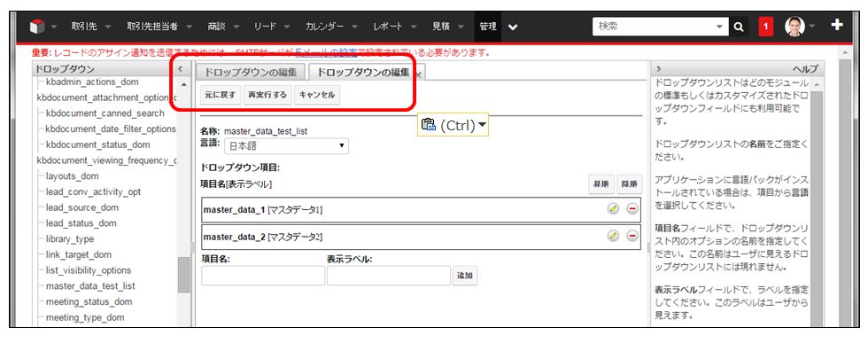Open the 商談 menu dropdown arrow
This screenshot has height=343, width=868.
pos(236,27)
